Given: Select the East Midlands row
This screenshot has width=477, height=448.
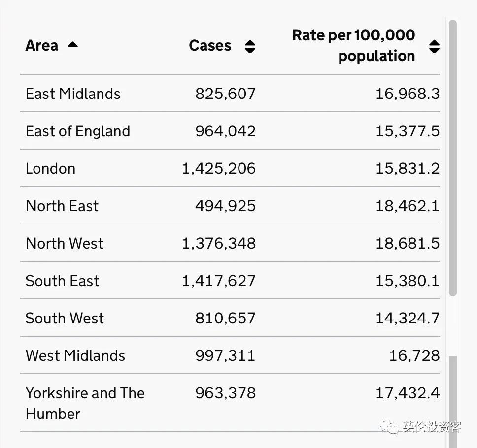Looking at the screenshot, I should point(73,94).
